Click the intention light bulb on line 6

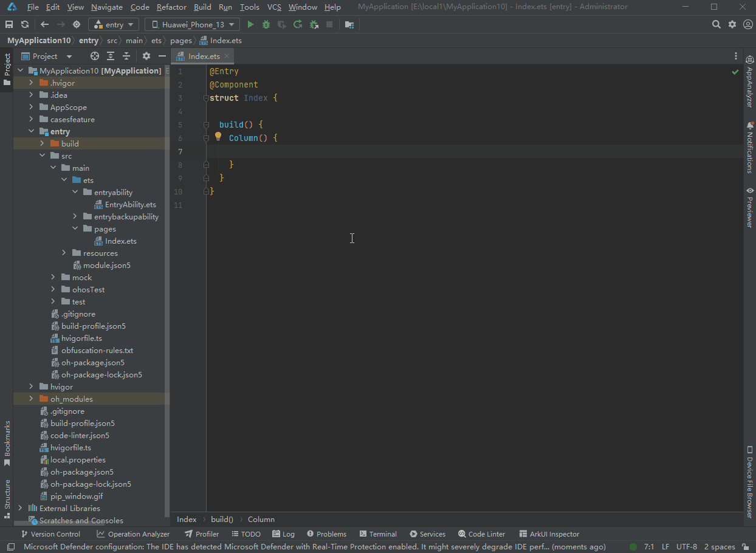point(218,137)
